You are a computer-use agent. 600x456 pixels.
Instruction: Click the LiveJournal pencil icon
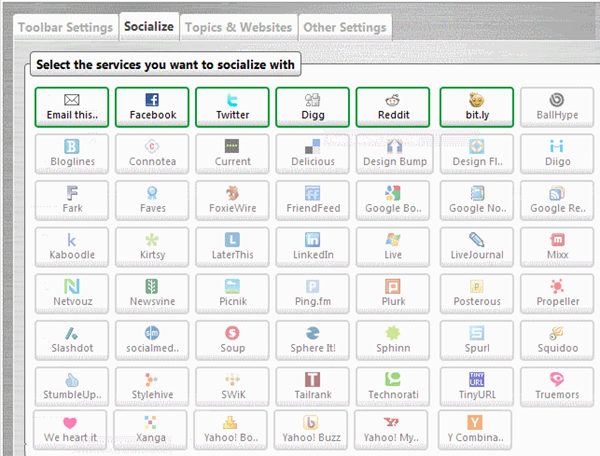pyautogui.click(x=477, y=240)
